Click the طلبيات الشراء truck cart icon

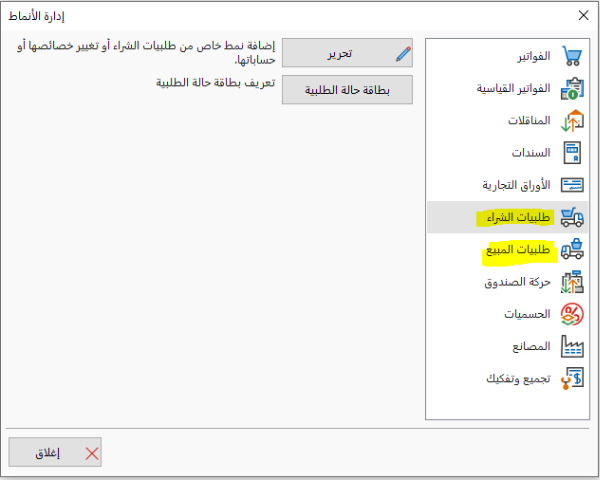[x=572, y=217]
